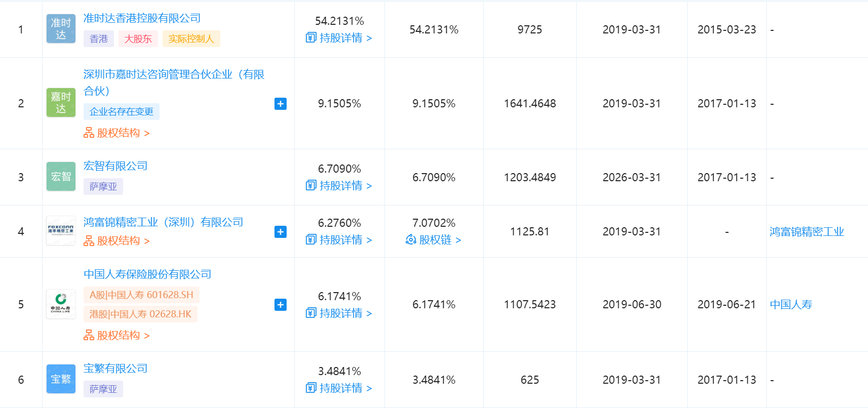Screen dimensions: 868x408
Task: Select the 1203.4849 capital value
Action: point(530,178)
